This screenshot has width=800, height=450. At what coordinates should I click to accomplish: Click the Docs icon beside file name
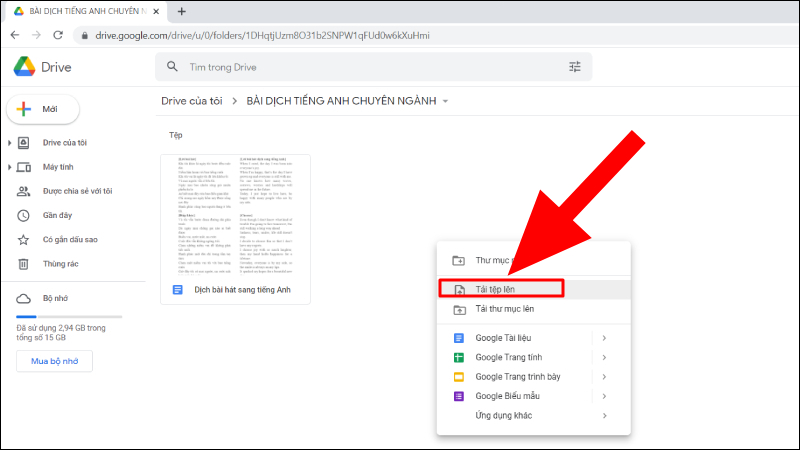(178, 290)
